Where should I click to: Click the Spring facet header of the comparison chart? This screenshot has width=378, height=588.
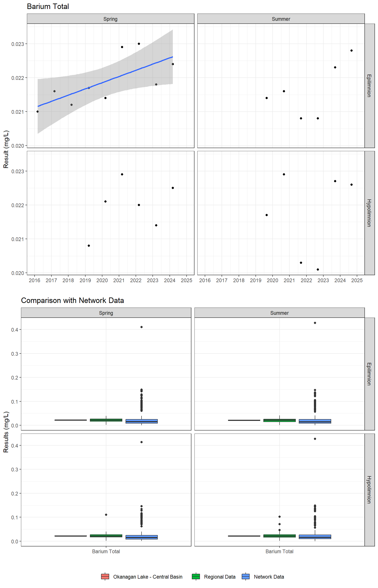click(x=106, y=313)
